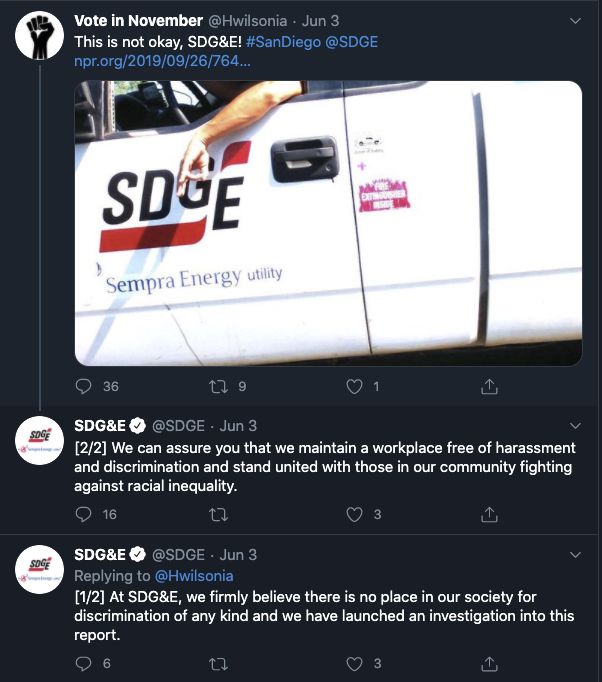Like the [2/2] SDG&E tweet
This screenshot has height=682, width=602.
(x=354, y=515)
